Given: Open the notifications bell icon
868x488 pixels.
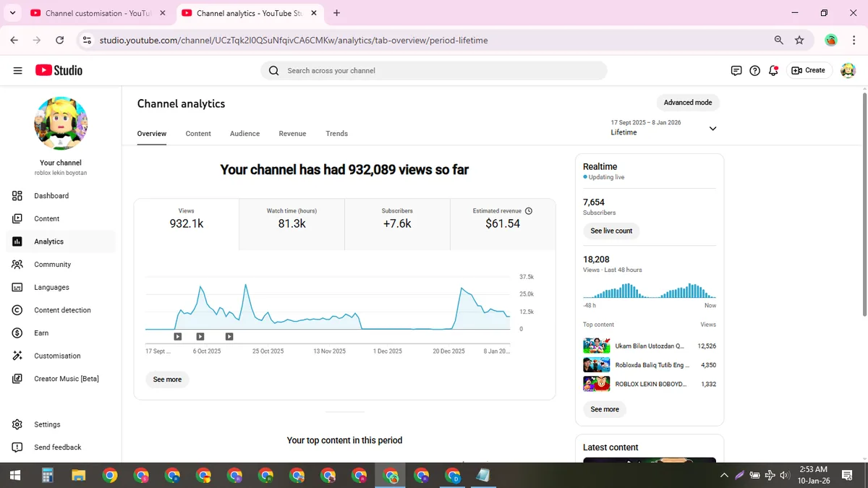Looking at the screenshot, I should click(x=773, y=70).
